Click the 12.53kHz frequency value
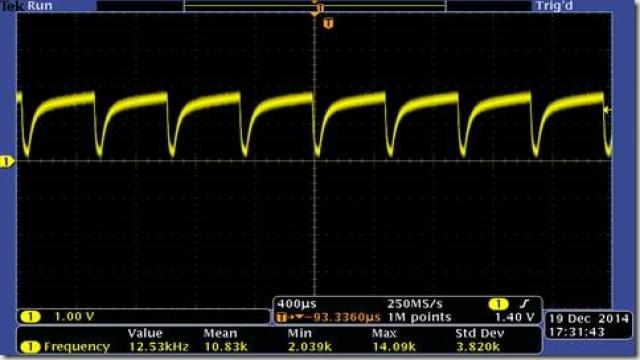 (x=159, y=347)
